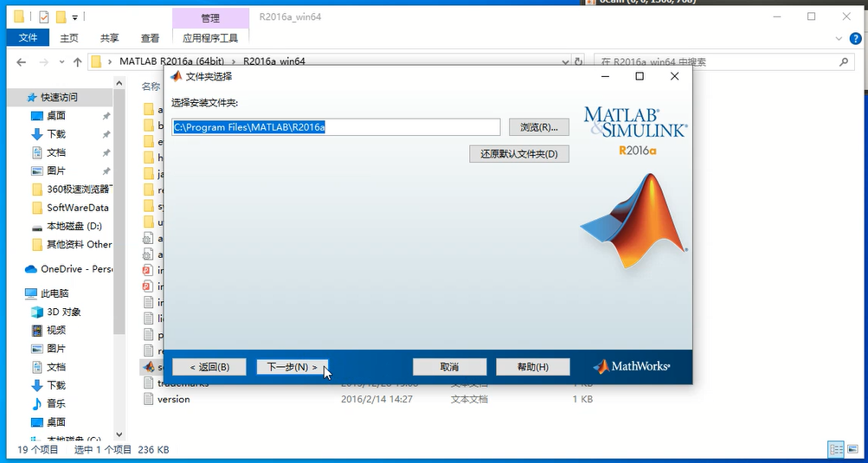Open 下载 under 此电脑

coord(48,385)
